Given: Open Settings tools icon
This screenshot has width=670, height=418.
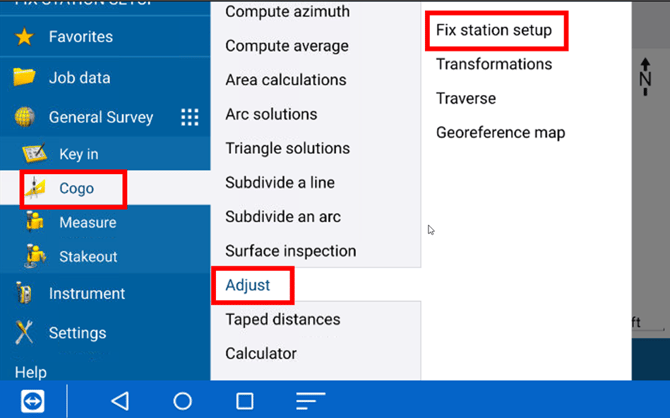Looking at the screenshot, I should [x=24, y=333].
